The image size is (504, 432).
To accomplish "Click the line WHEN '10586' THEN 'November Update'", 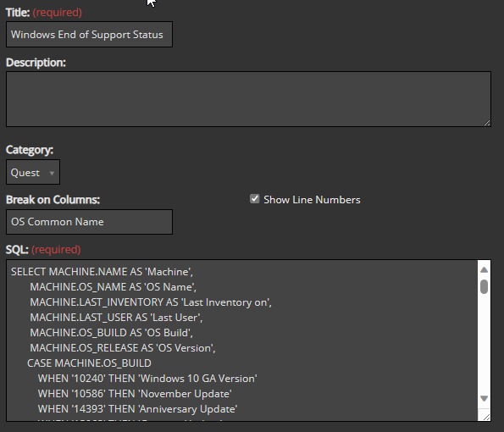I will pyautogui.click(x=135, y=394).
